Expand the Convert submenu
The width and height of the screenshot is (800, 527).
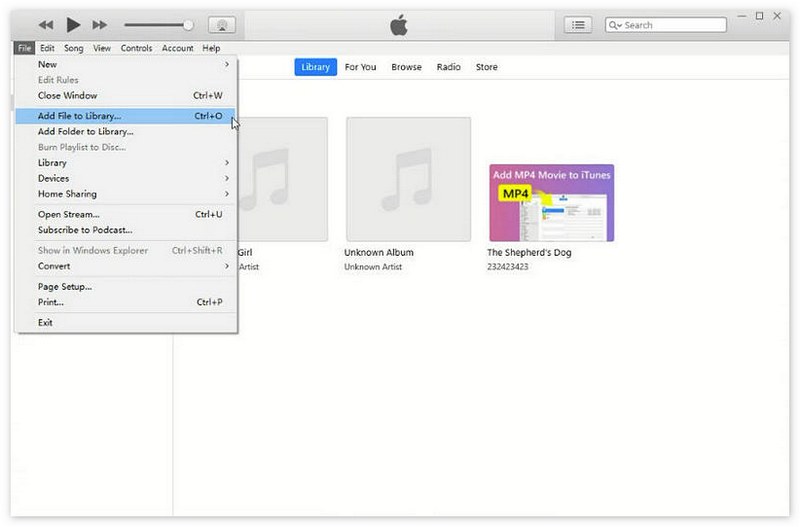[126, 266]
